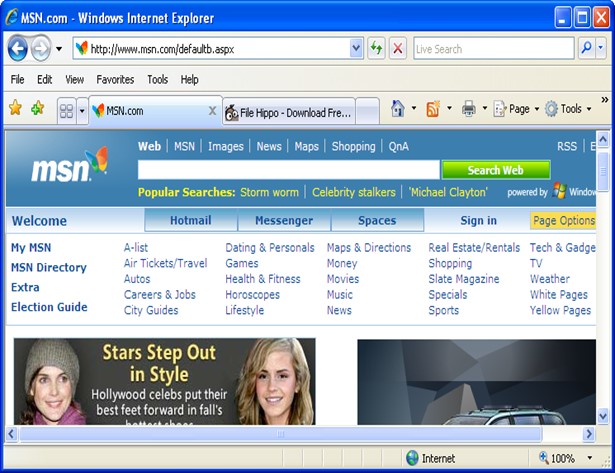Image resolution: width=615 pixels, height=473 pixels.
Task: Open the Help menu
Action: click(189, 80)
